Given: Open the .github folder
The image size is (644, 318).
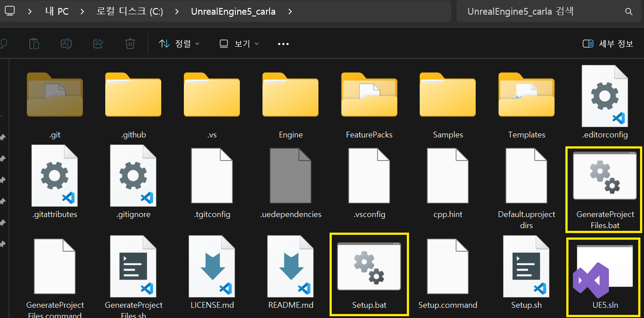Looking at the screenshot, I should (x=133, y=94).
